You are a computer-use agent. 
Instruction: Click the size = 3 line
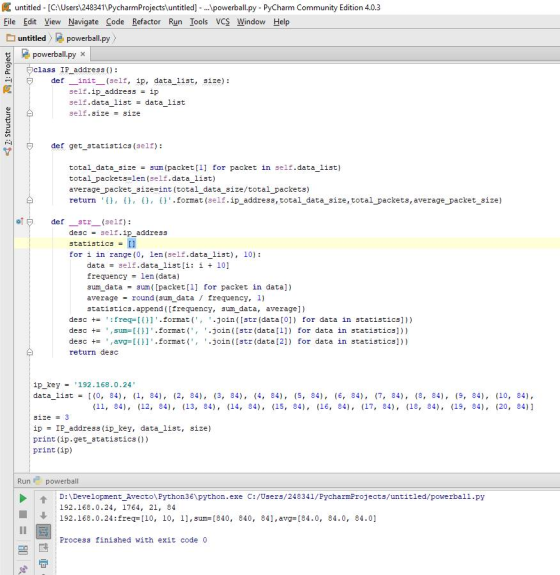[x=51, y=417]
